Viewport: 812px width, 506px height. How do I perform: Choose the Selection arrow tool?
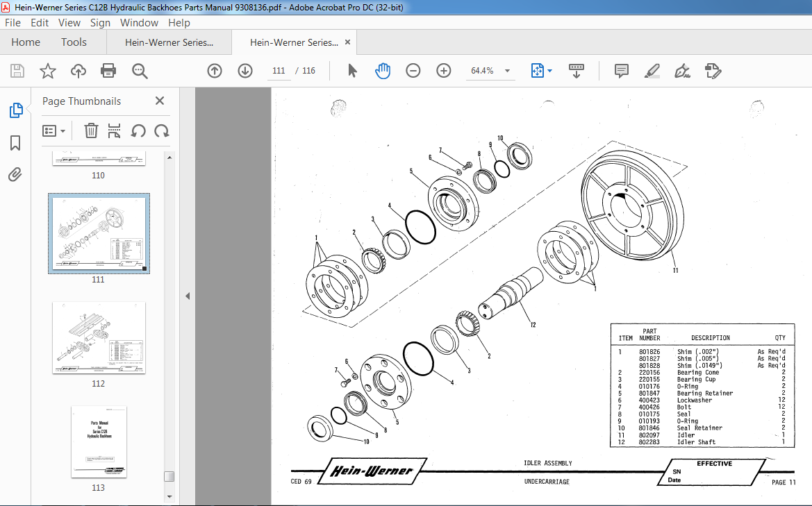click(x=352, y=71)
